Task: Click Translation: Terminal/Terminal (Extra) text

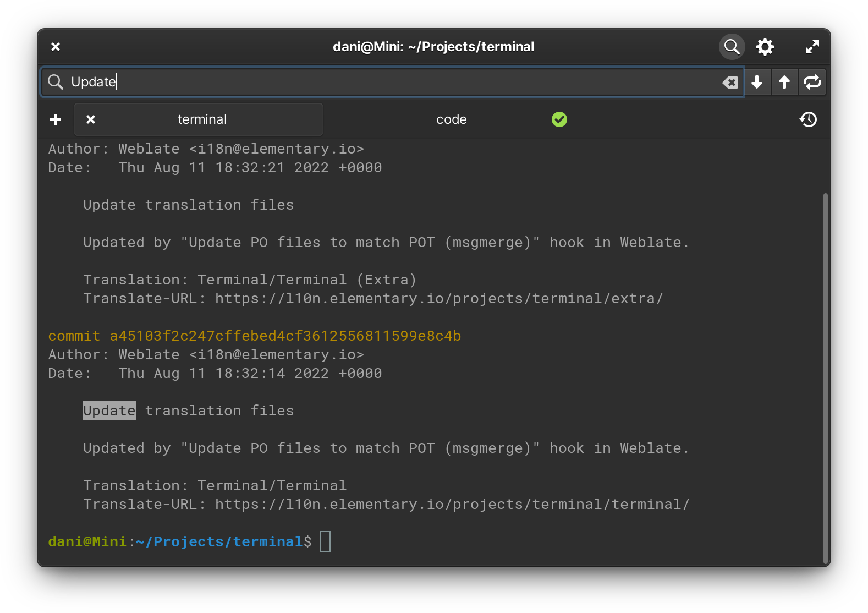Action: coord(250,280)
